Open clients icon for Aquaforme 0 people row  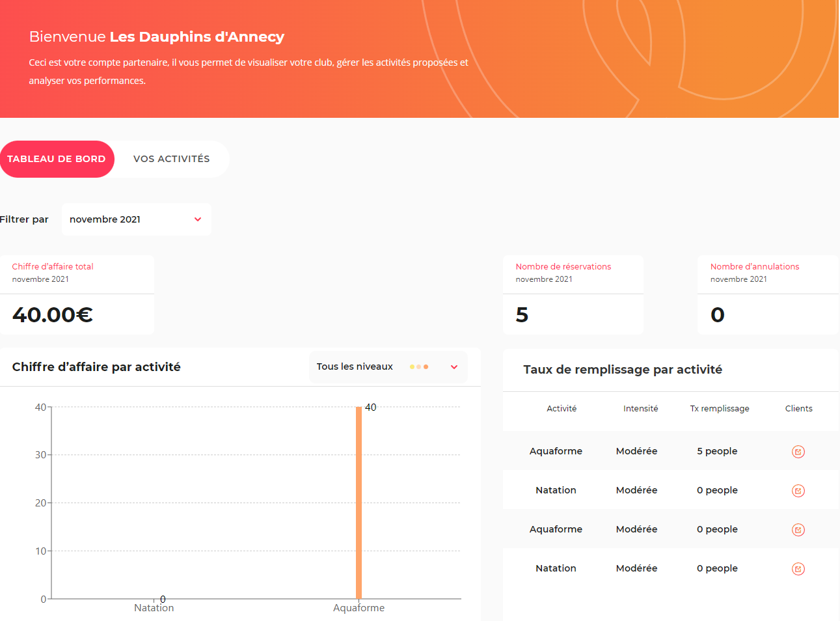coord(798,530)
